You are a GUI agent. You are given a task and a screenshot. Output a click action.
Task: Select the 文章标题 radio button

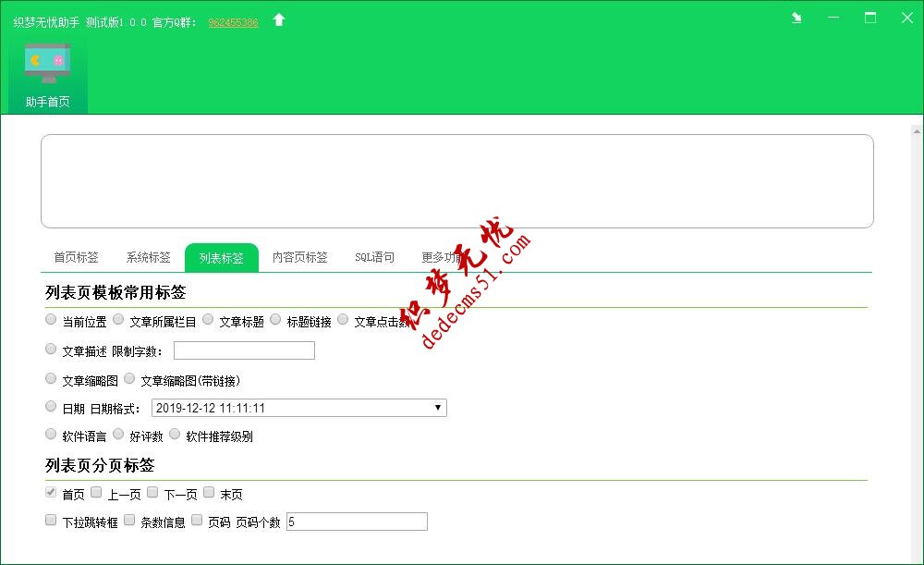(x=209, y=319)
